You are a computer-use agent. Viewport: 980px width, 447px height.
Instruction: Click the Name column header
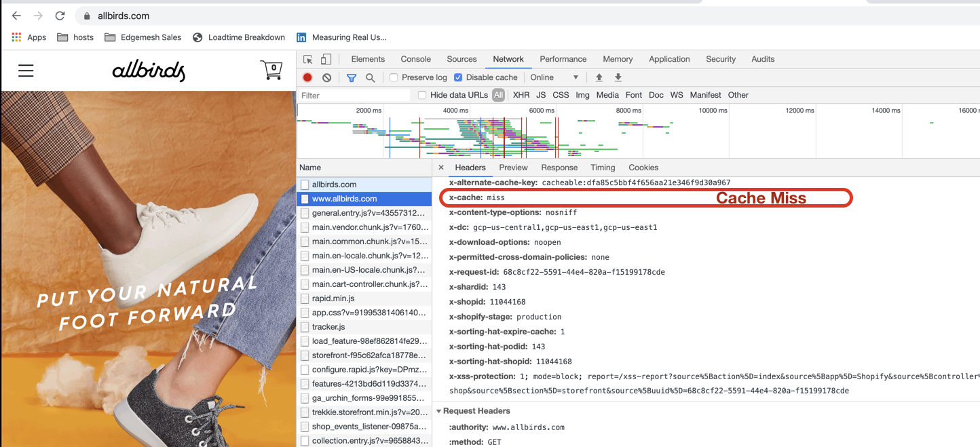364,168
